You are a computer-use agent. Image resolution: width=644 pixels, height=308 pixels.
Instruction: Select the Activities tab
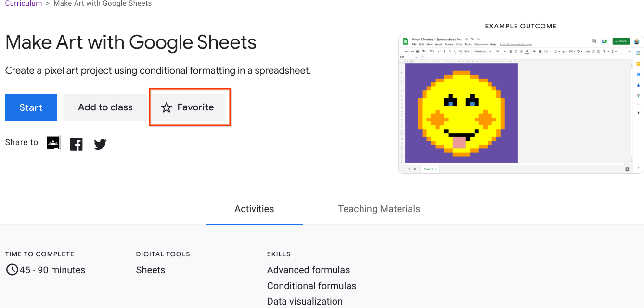click(254, 209)
